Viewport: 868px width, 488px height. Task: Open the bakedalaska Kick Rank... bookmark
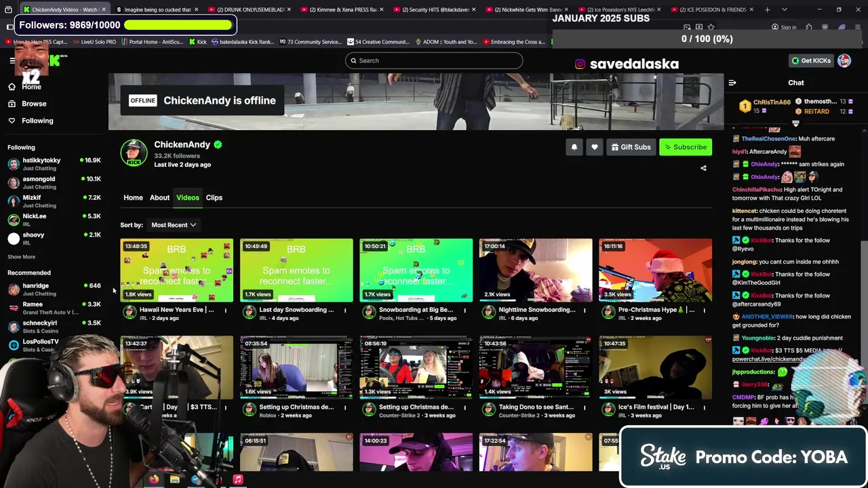coord(242,42)
